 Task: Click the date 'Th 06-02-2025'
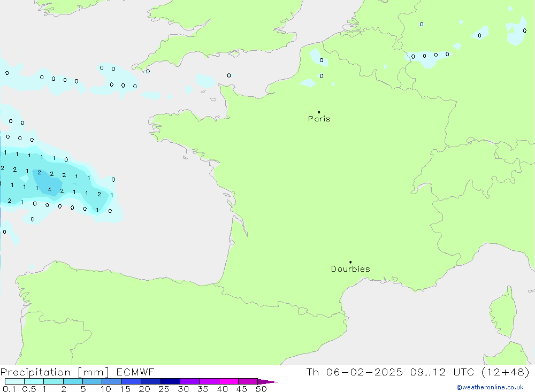[x=355, y=372]
